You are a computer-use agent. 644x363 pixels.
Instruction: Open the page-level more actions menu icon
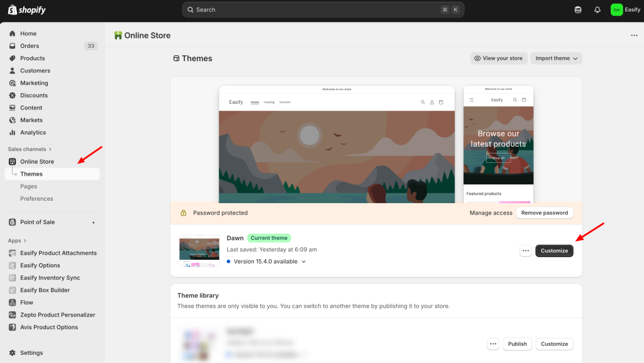point(634,35)
